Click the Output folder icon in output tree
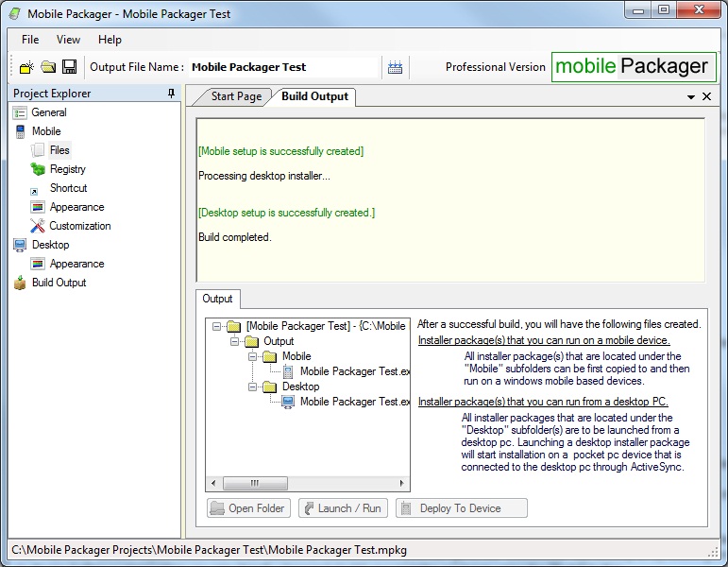728x567 pixels. coord(251,341)
